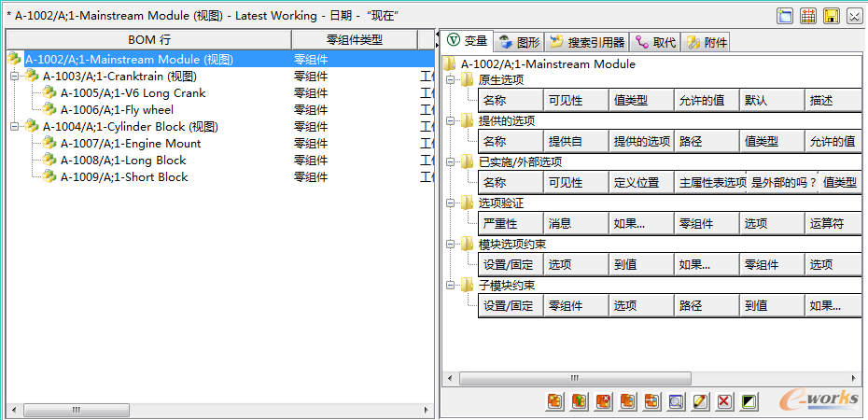
Task: Switch to the 图形 tab
Action: click(x=519, y=42)
